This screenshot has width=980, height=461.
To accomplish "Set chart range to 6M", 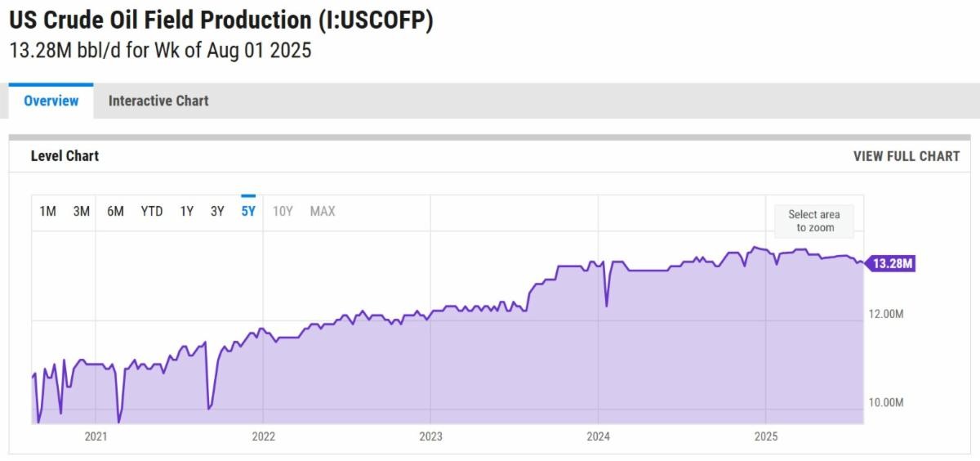I will 115,212.
